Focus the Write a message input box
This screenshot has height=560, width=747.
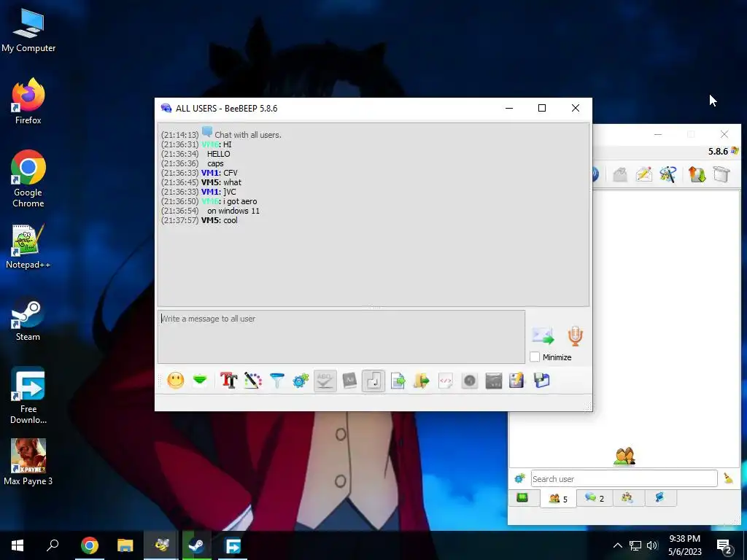click(341, 337)
